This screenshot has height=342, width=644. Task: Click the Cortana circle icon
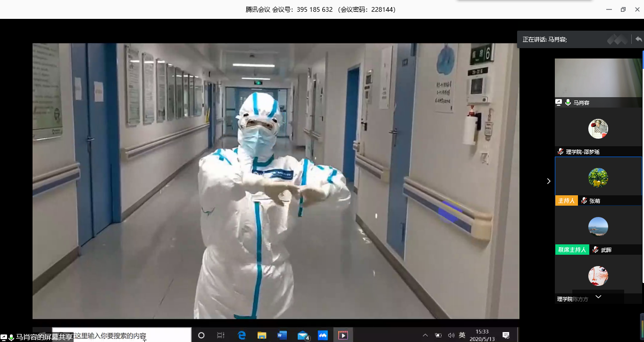(201, 335)
